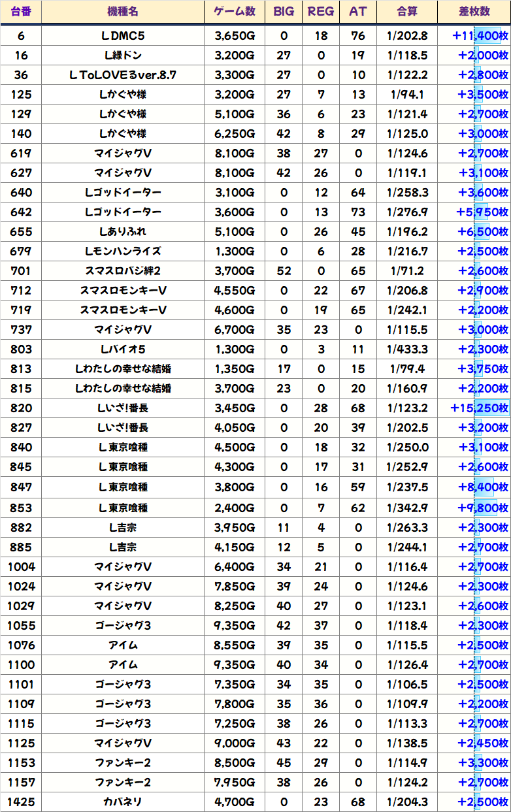
Task: Select machine number 1004
Action: (x=21, y=566)
